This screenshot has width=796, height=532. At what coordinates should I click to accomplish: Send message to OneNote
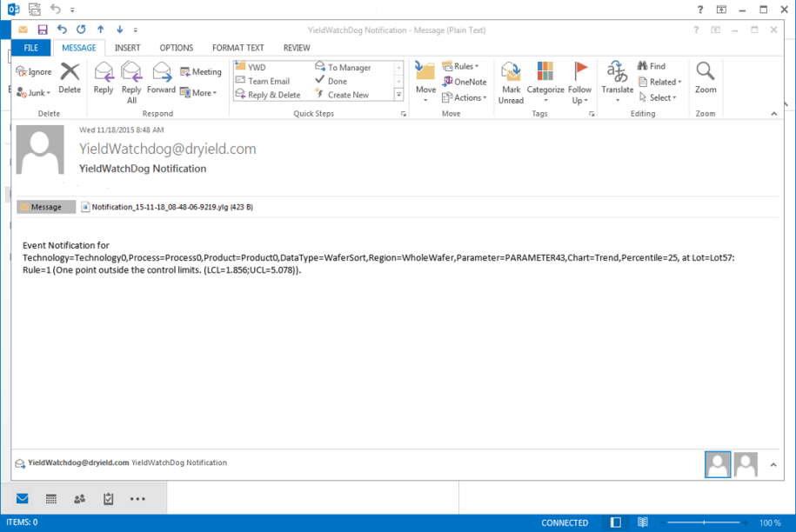tap(465, 82)
